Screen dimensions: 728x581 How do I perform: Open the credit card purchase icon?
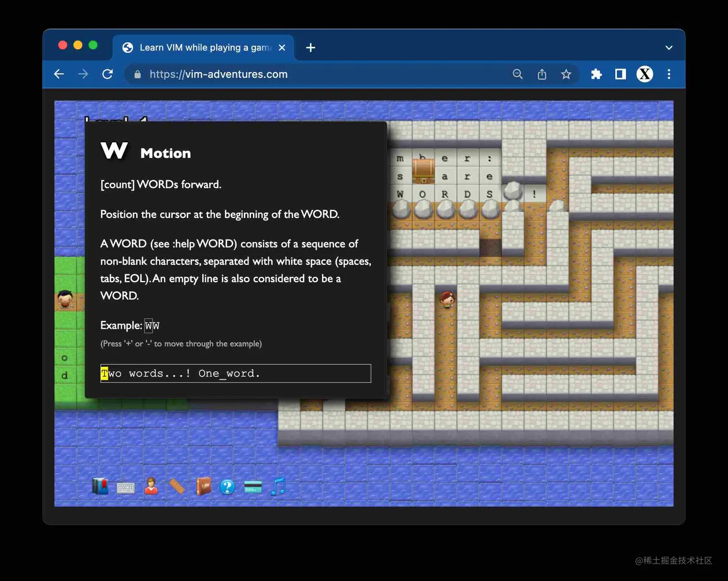tap(253, 487)
